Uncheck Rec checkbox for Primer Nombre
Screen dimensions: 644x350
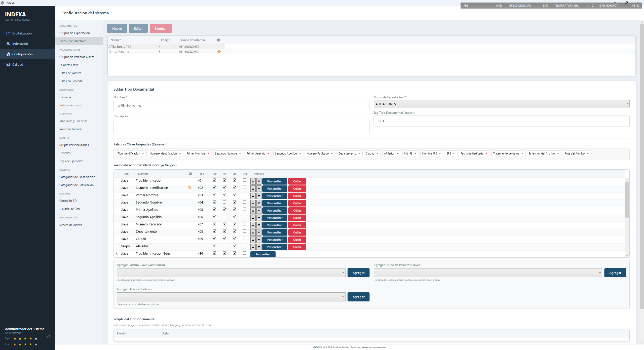[x=224, y=195]
